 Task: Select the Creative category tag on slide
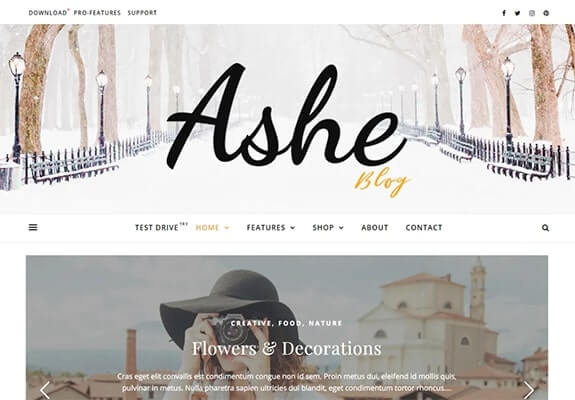pos(251,323)
